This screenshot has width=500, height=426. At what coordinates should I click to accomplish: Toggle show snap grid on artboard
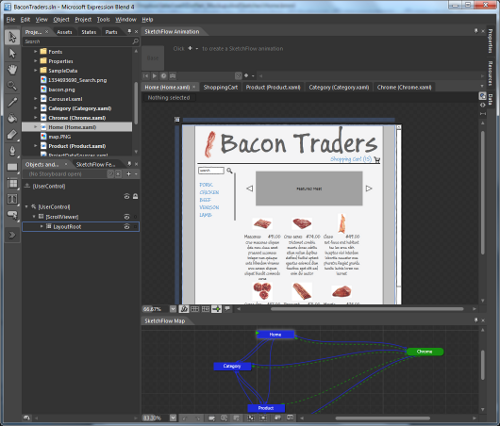[195, 309]
